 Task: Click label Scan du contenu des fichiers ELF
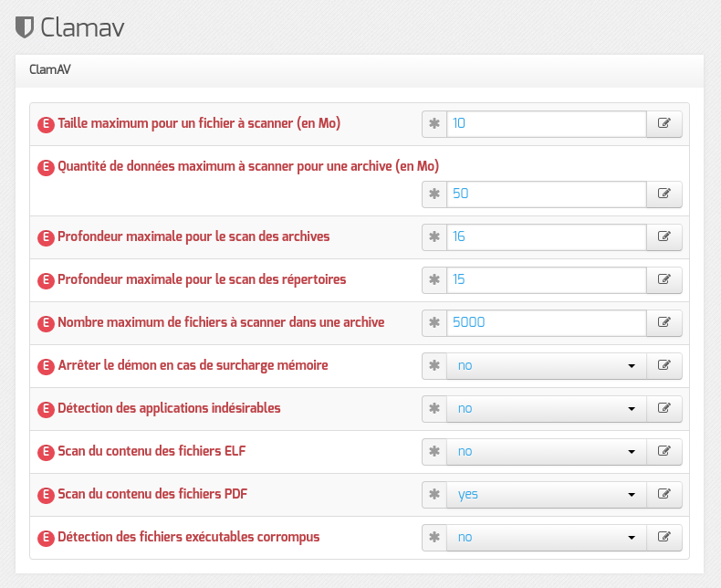152,451
